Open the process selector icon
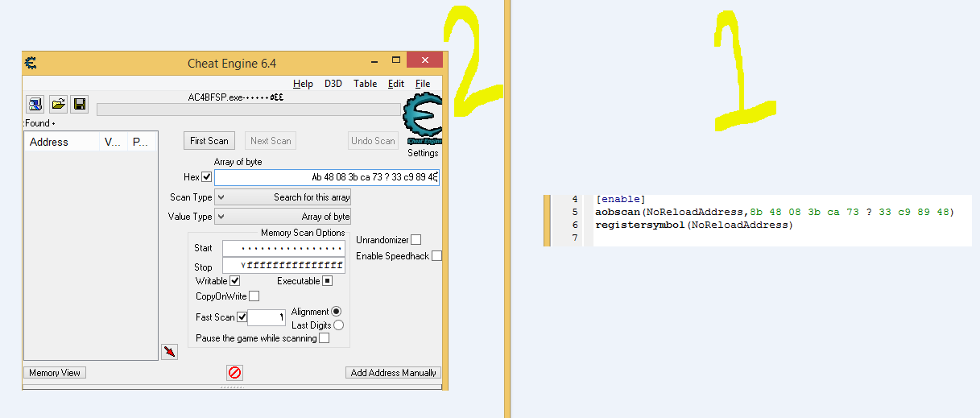This screenshot has height=418, width=980. pyautogui.click(x=35, y=104)
